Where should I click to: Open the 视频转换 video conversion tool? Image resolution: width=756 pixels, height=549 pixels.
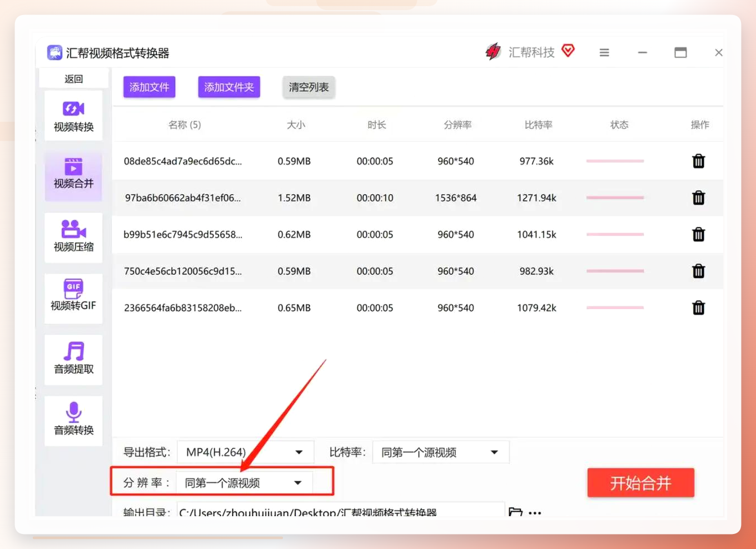point(73,116)
